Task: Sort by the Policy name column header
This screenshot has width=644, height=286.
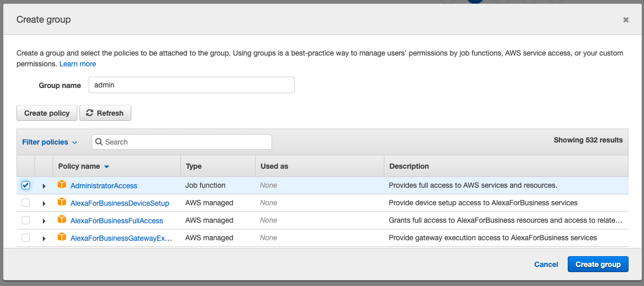Action: pos(83,166)
